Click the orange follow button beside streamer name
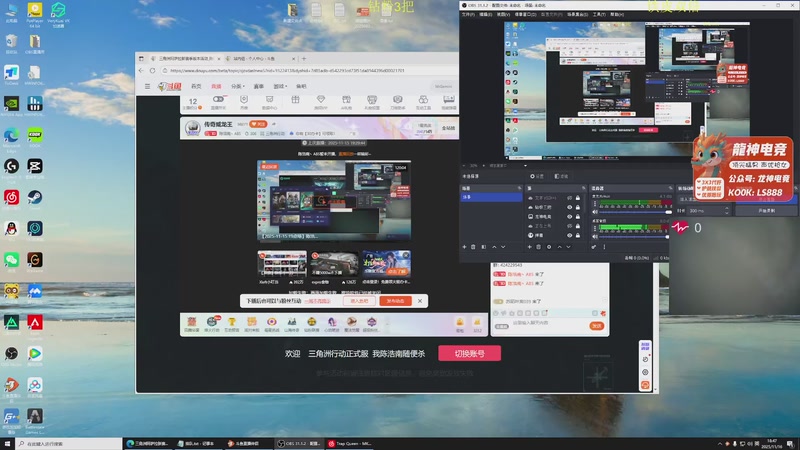Viewport: 800px width, 450px height. coord(258,124)
